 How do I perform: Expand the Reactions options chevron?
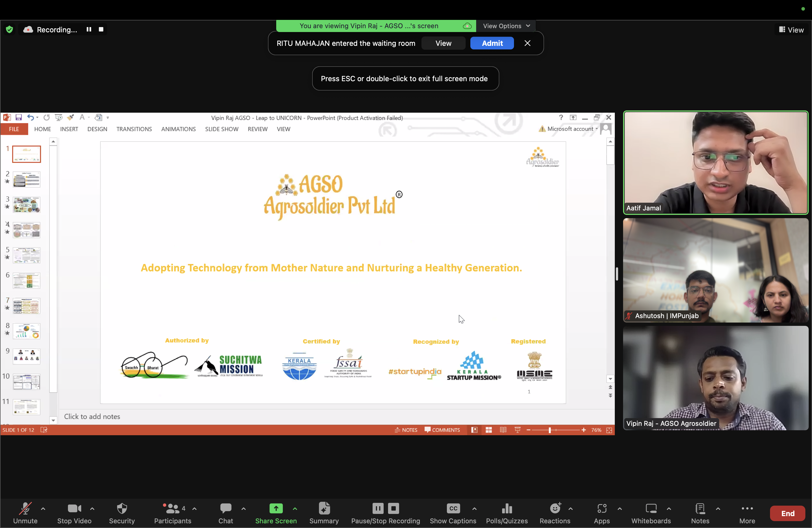570,509
